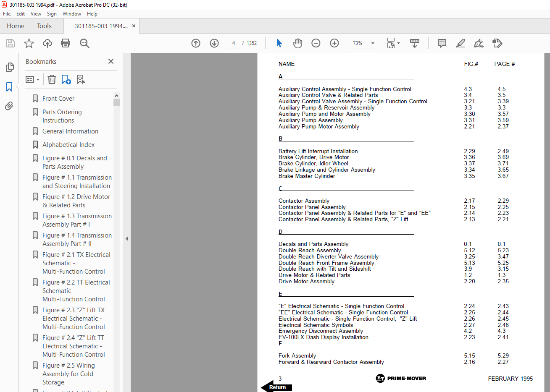Screen dimensions: 550x392
Task: Click 'Battery Lift Interrupt Installation' index entry
Action: click(x=318, y=151)
